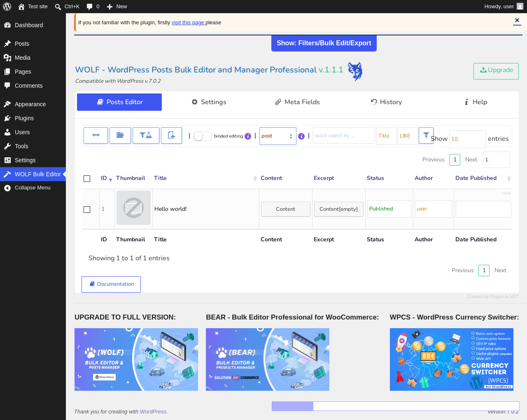
Task: Click the Content[empty] excerpt button
Action: [x=339, y=209]
